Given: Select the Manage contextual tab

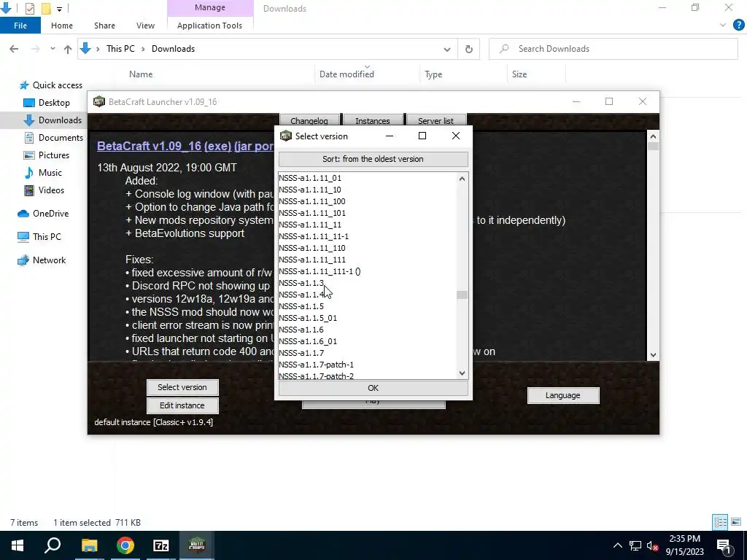Looking at the screenshot, I should click(x=210, y=7).
